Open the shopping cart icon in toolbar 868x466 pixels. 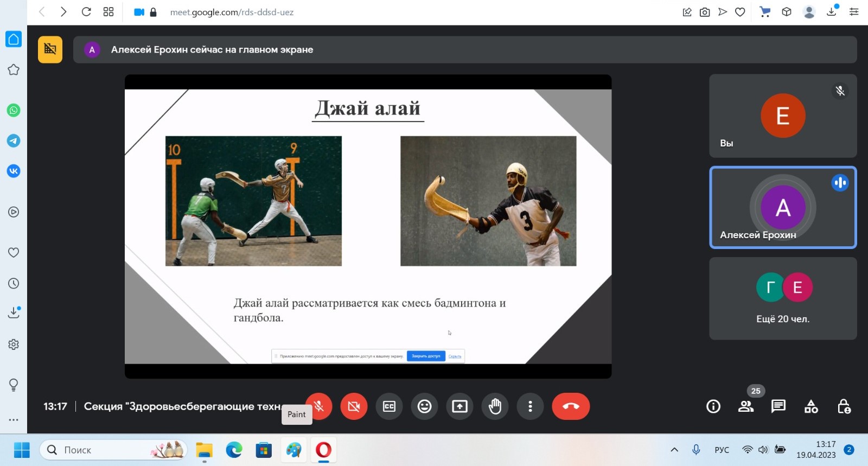coord(765,12)
